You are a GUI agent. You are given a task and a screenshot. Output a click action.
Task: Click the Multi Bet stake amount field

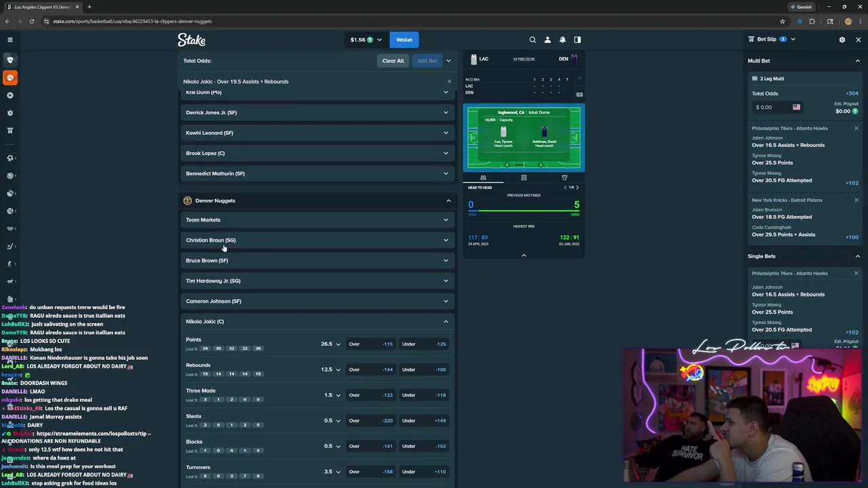pyautogui.click(x=778, y=107)
